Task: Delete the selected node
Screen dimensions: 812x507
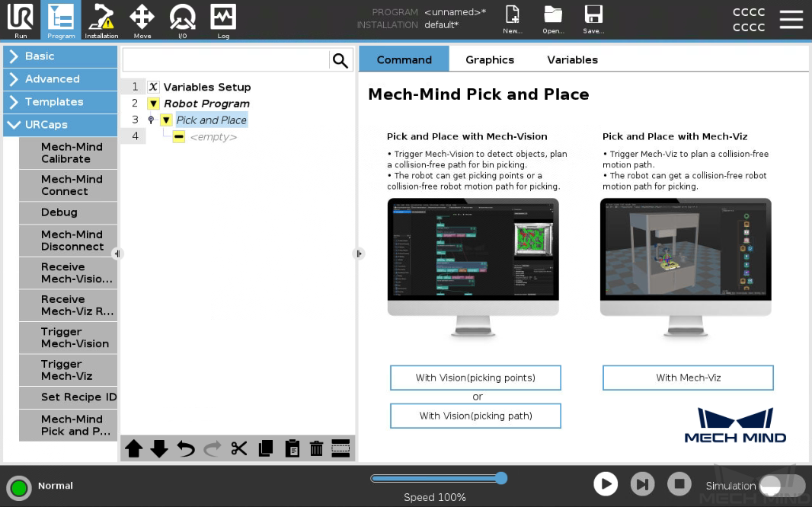Action: (x=316, y=448)
